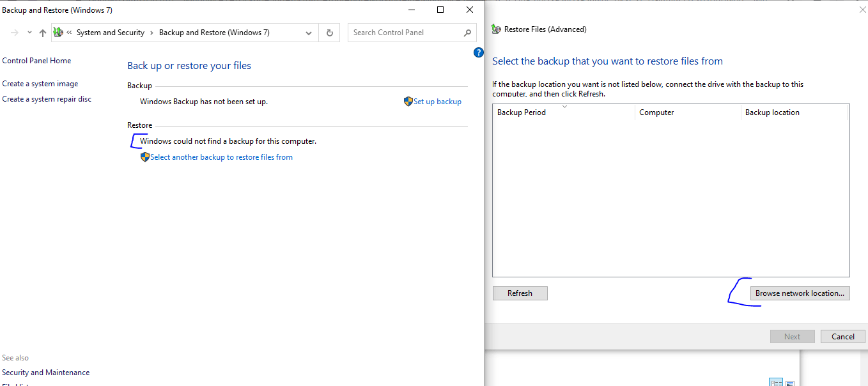Select another backup to restore files from
Viewport: 868px width, 386px height.
(x=221, y=157)
